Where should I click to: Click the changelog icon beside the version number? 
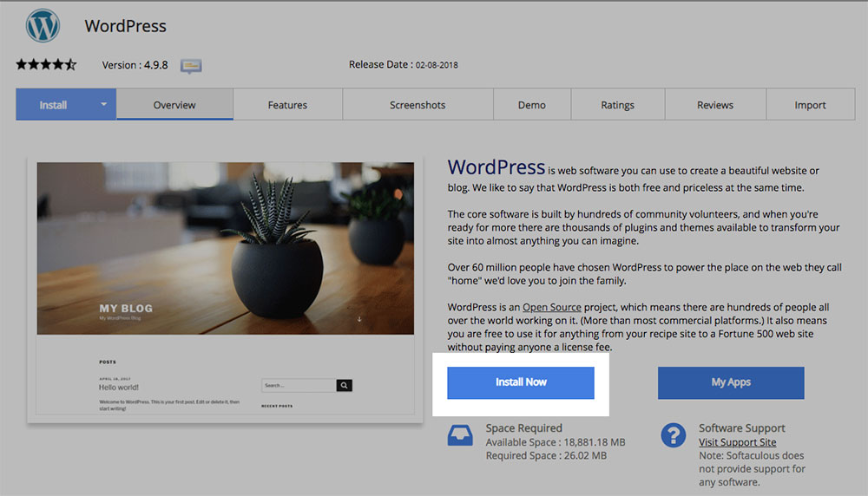pyautogui.click(x=191, y=66)
